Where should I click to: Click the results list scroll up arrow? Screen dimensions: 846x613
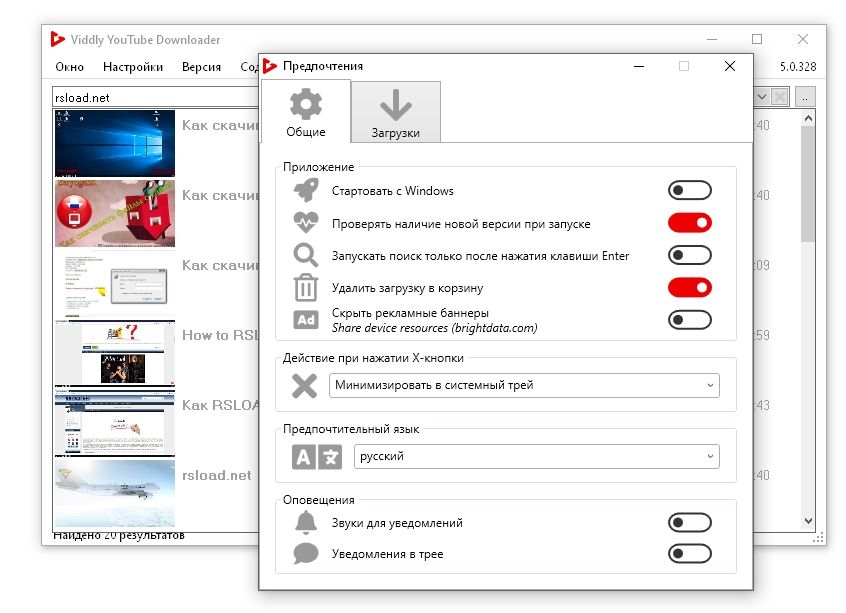(808, 118)
